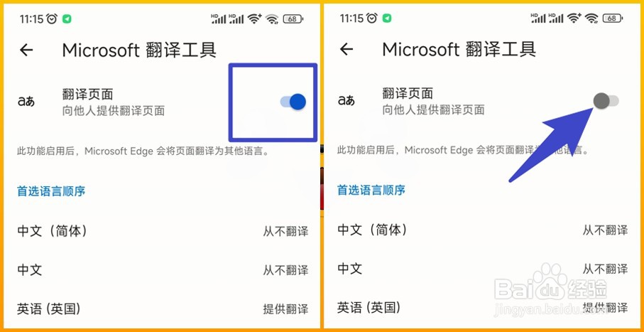The width and height of the screenshot is (644, 332).
Task: Tap the green app notification icon in right panel
Action: (386, 18)
